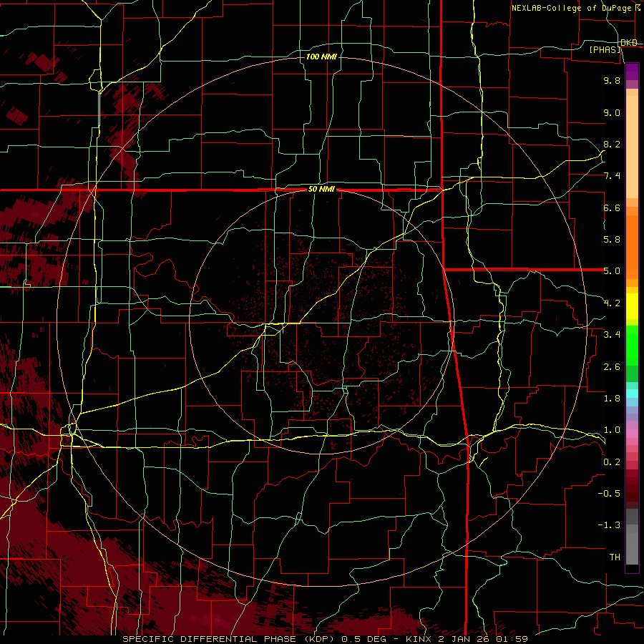Click the 2 JAN 26 date text

[x=464, y=639]
